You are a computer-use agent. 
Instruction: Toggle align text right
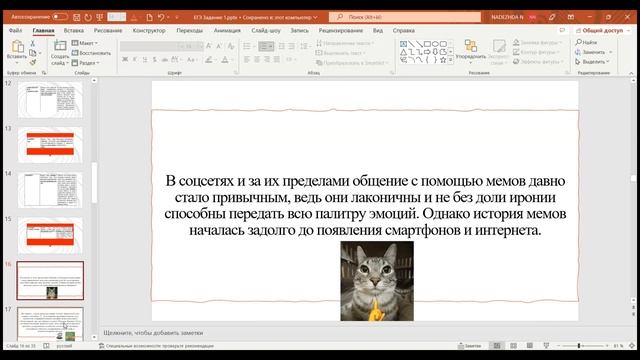pyautogui.click(x=267, y=60)
